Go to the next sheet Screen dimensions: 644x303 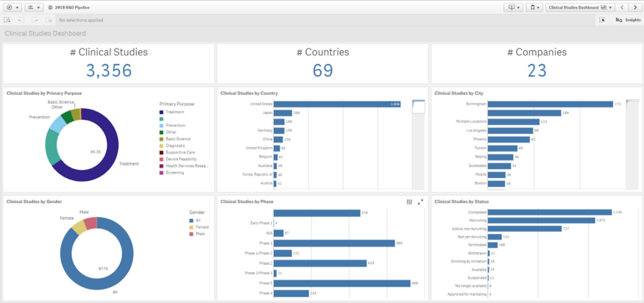coord(635,7)
